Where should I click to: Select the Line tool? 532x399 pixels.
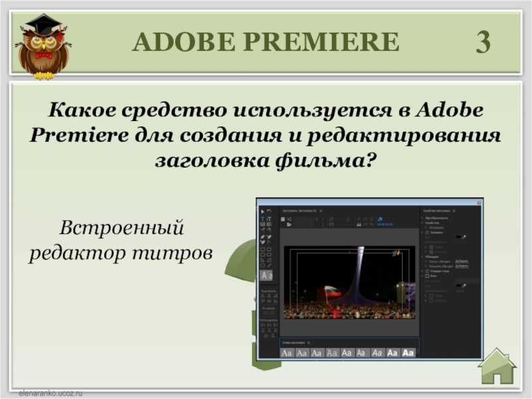pyautogui.click(x=269, y=265)
